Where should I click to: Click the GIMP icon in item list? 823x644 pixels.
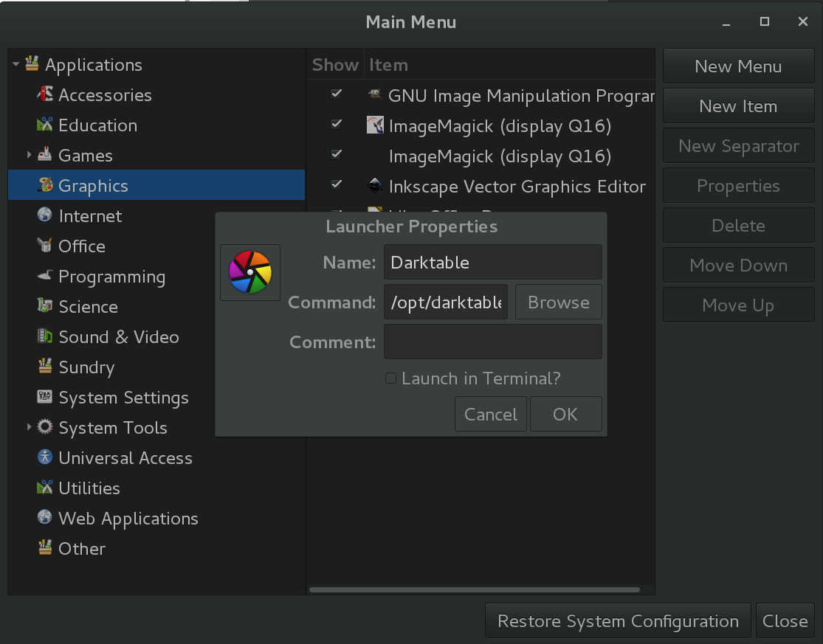click(x=375, y=94)
